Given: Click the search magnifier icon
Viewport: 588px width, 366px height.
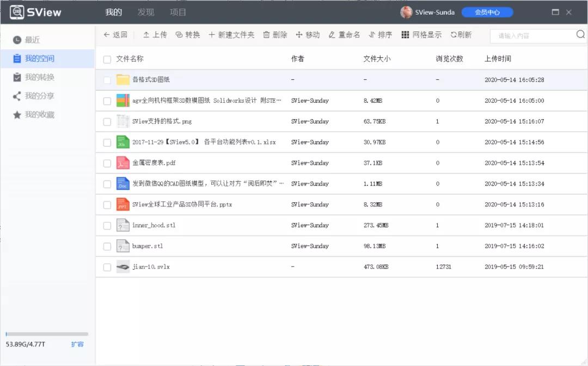Looking at the screenshot, I should (580, 35).
